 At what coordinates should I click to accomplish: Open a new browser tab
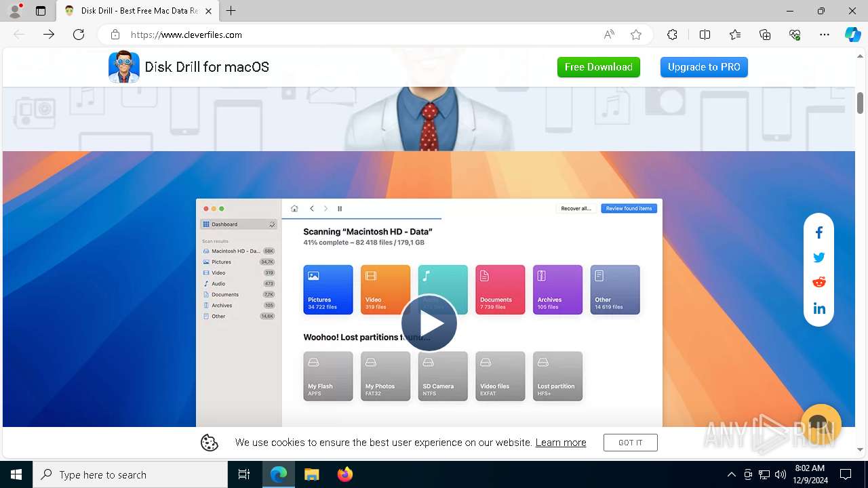click(231, 11)
